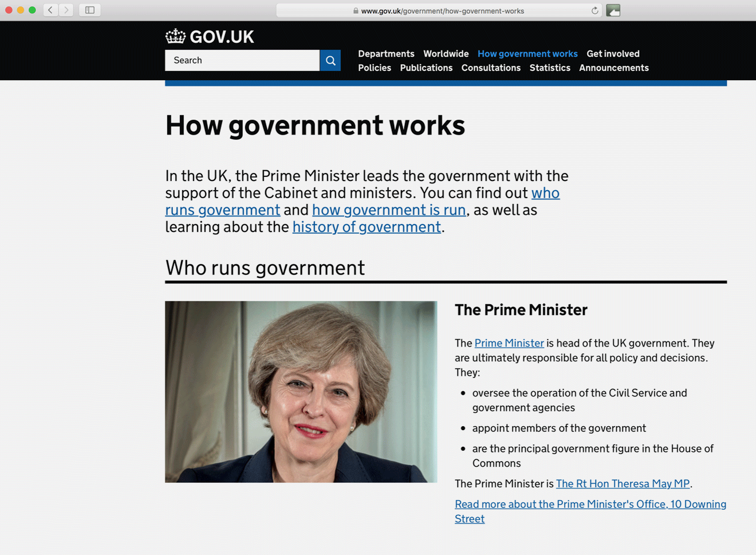Click the GOV.UK crown logo
The width and height of the screenshot is (756, 555).
point(175,37)
